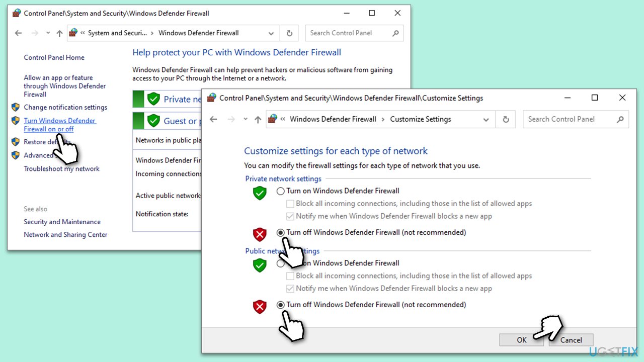Click the red shield under Public network settings
The height and width of the screenshot is (362, 644).
(x=260, y=307)
